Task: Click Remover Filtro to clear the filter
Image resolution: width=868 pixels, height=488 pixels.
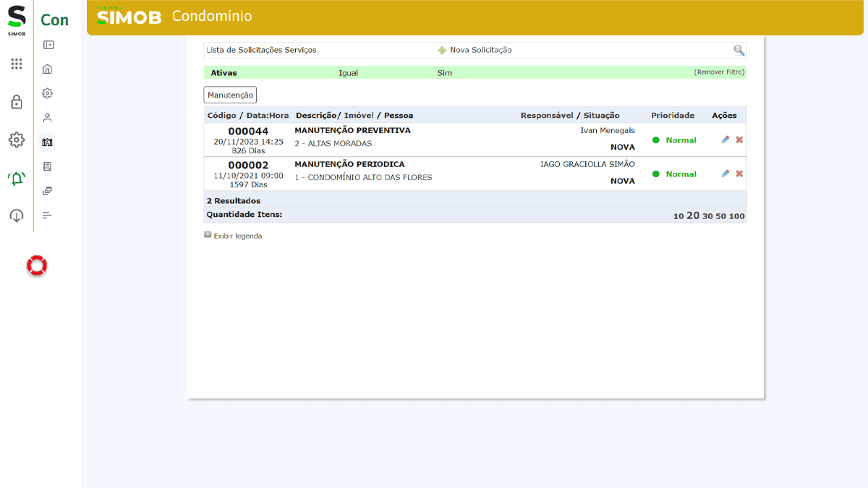Action: click(720, 72)
